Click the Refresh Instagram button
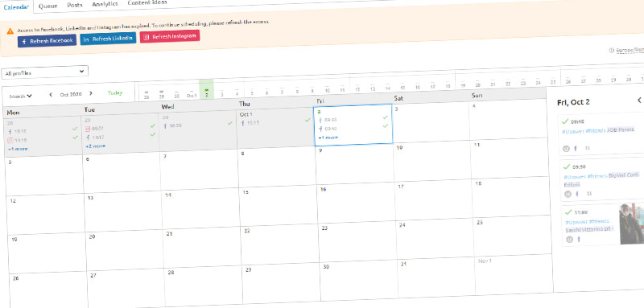 [x=170, y=36]
